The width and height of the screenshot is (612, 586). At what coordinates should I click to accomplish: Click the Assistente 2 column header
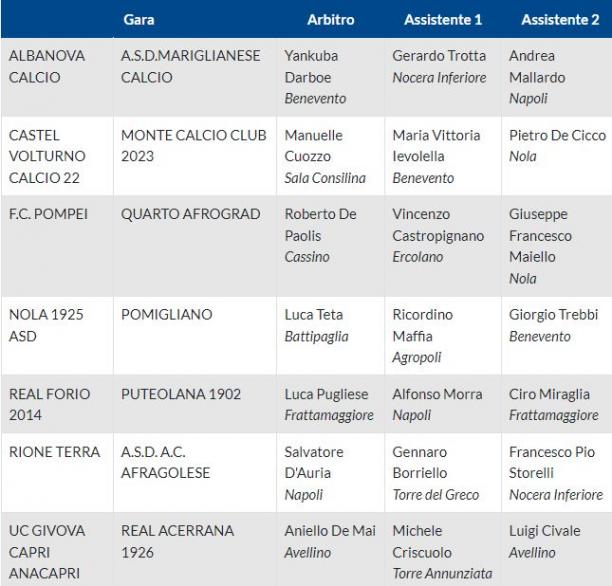[x=560, y=20]
